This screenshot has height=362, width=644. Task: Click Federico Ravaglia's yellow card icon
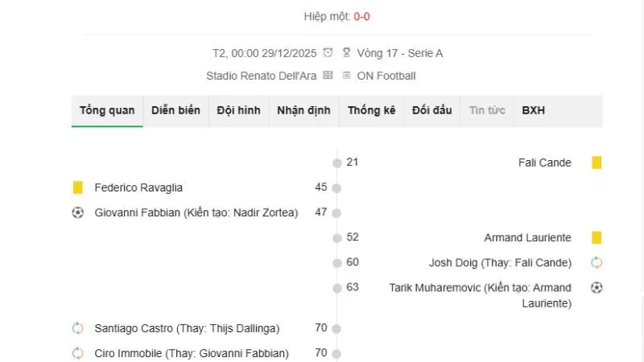[78, 187]
